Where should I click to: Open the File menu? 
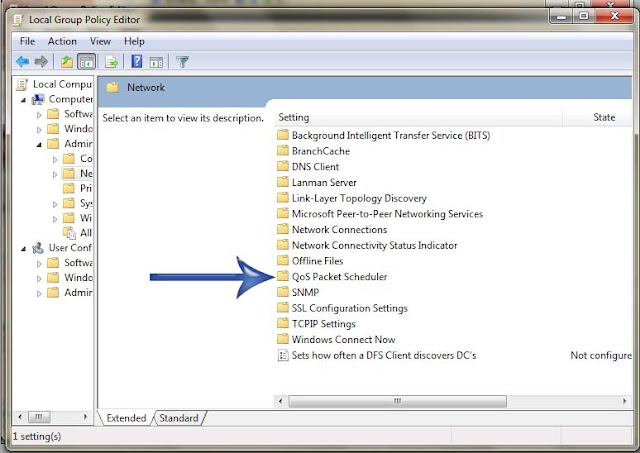pos(27,41)
